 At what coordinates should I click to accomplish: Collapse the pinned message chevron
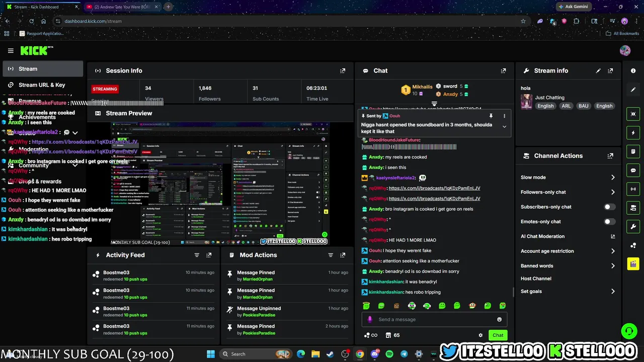504,127
